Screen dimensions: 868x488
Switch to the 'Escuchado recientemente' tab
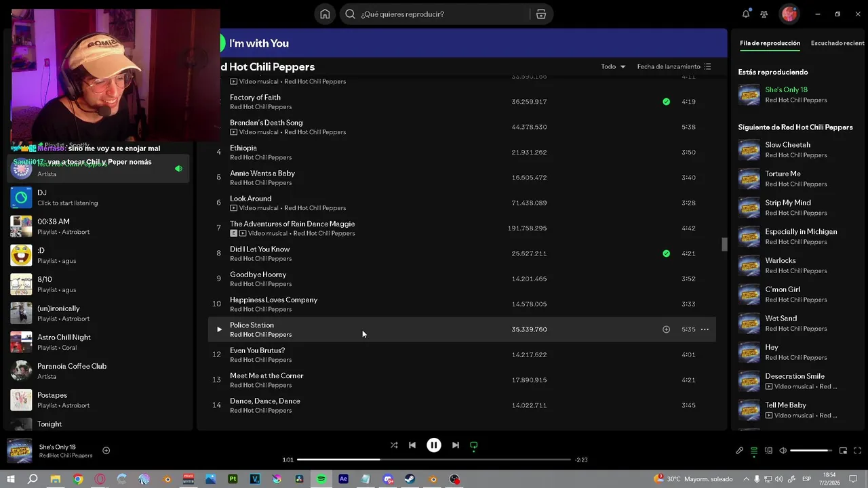click(838, 43)
